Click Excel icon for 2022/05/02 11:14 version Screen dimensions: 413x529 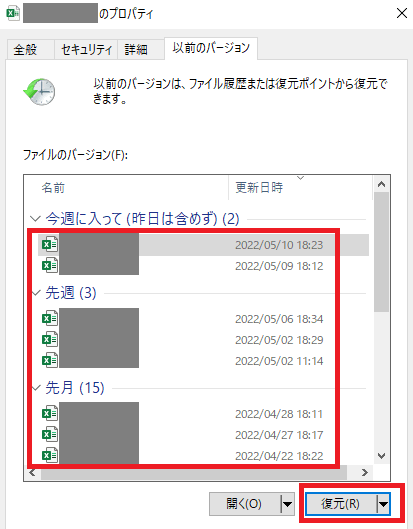click(50, 360)
